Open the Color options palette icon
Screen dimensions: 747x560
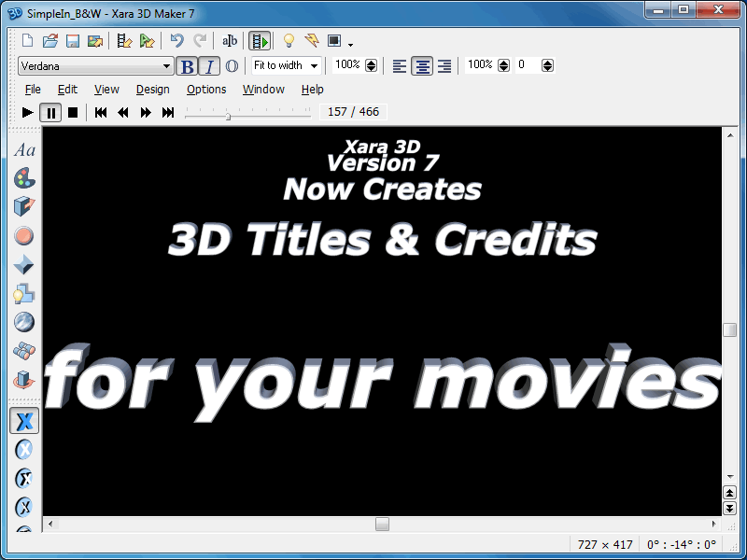[24, 177]
